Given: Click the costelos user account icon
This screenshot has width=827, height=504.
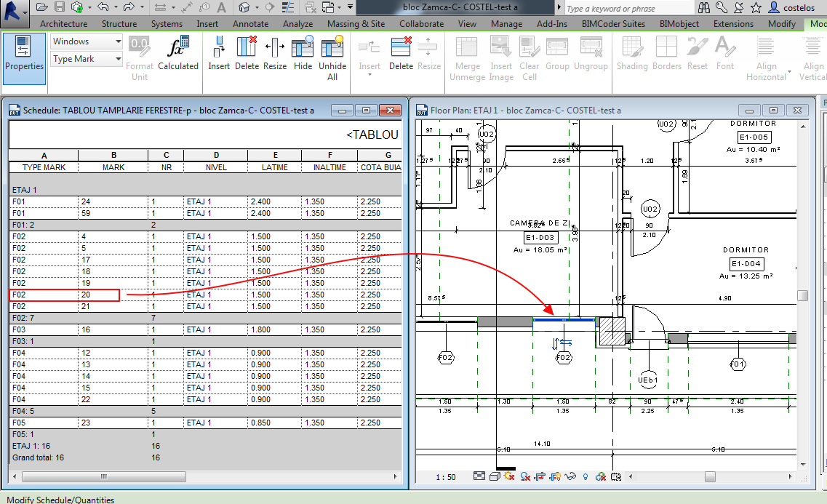Looking at the screenshot, I should click(x=774, y=7).
